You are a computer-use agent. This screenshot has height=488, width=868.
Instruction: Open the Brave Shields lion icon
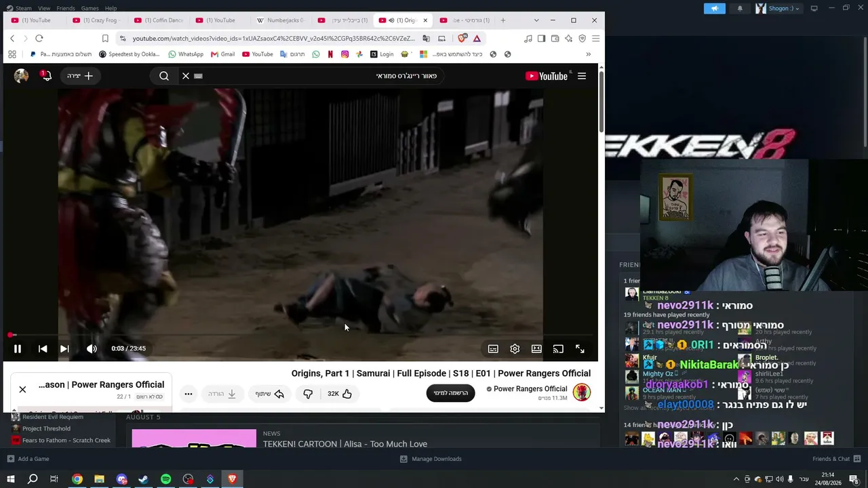pos(462,39)
